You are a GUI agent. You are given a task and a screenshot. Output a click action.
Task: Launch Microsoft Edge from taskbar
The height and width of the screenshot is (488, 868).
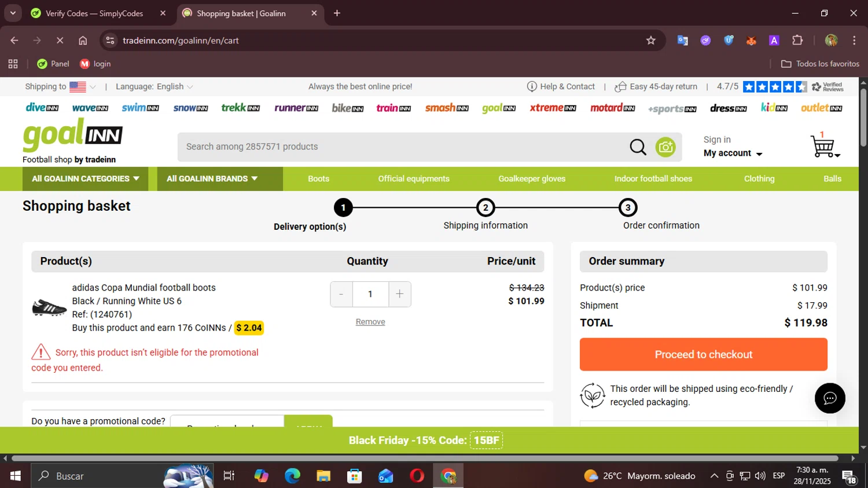pos(292,476)
